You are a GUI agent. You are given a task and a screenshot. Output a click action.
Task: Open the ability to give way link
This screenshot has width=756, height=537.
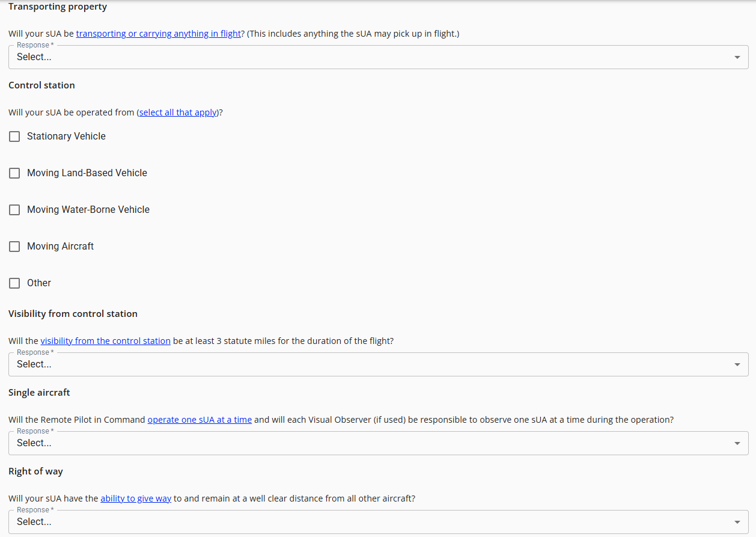coord(136,498)
